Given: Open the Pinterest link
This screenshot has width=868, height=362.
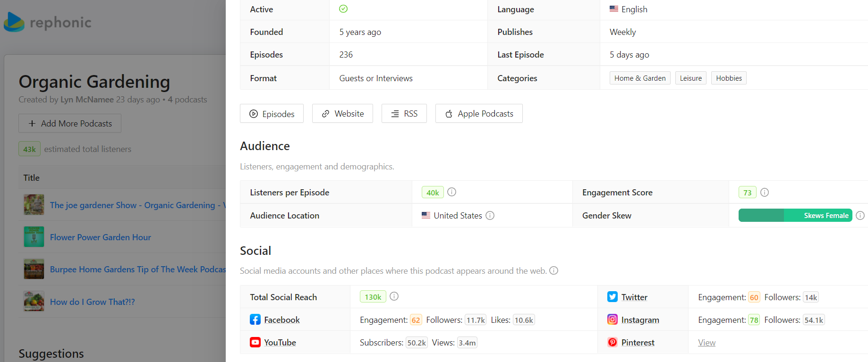Looking at the screenshot, I should click(638, 343).
